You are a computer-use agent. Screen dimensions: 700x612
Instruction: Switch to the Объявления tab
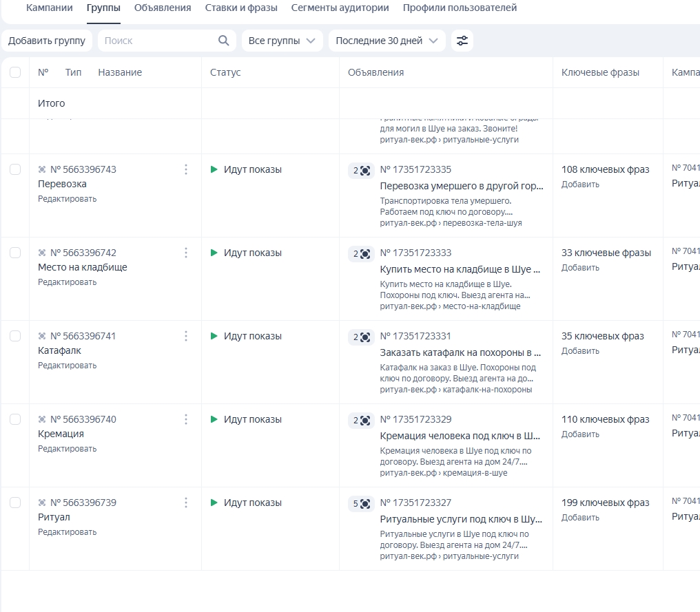tap(163, 8)
